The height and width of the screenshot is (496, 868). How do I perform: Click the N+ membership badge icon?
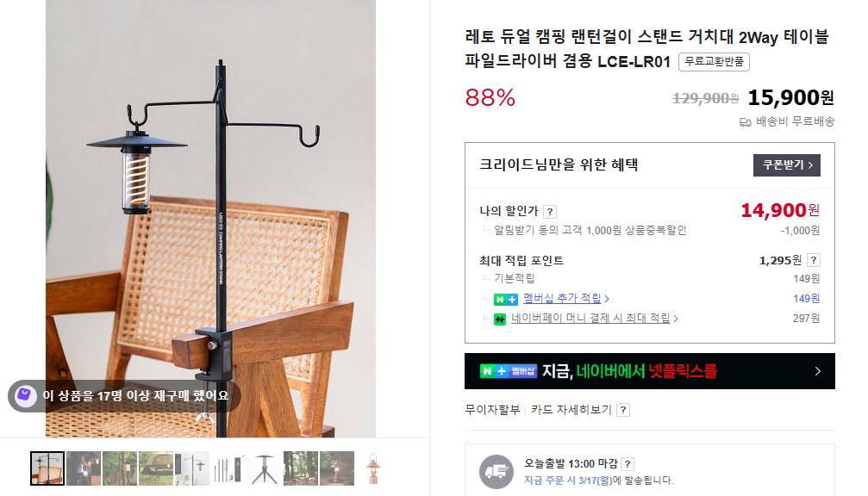(x=505, y=299)
